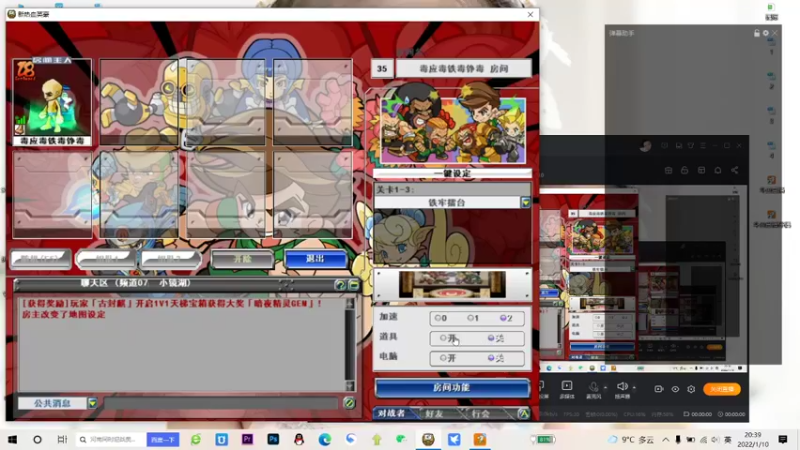Switch to 行会 tab
This screenshot has width=800, height=450.
[x=481, y=413]
